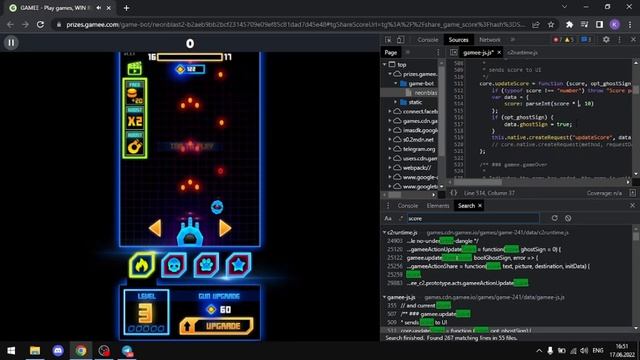Activate the magnet boost icon
640x360 pixels.
[x=135, y=144]
